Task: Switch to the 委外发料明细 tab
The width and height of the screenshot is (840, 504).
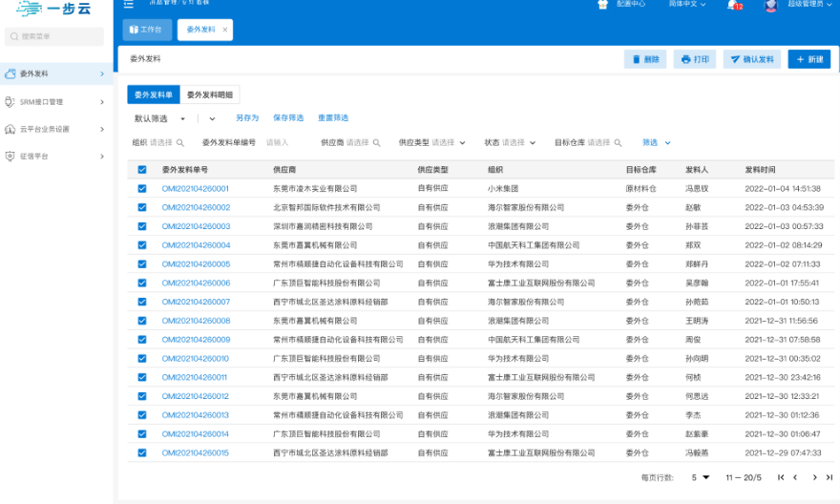Action: pyautogui.click(x=209, y=94)
